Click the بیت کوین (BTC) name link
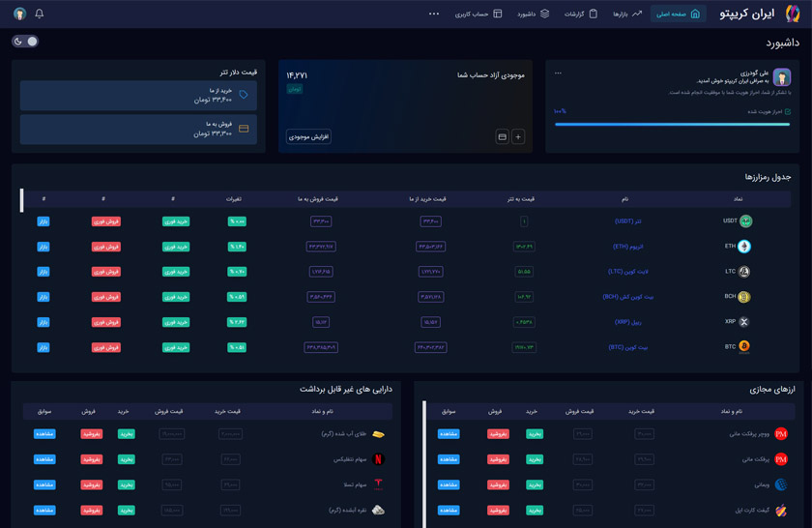Viewport: 812px width, 528px height. click(x=627, y=347)
